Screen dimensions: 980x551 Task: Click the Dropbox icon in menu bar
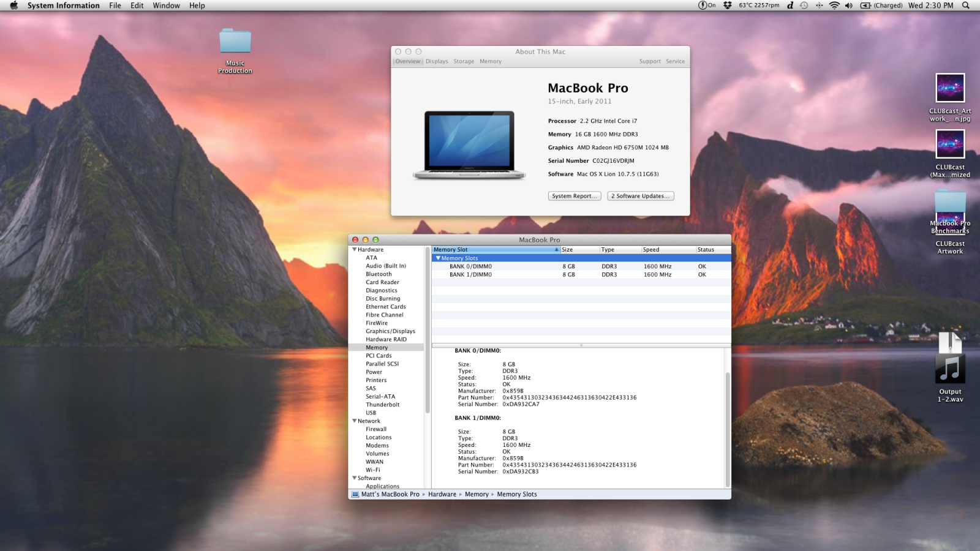pyautogui.click(x=728, y=6)
